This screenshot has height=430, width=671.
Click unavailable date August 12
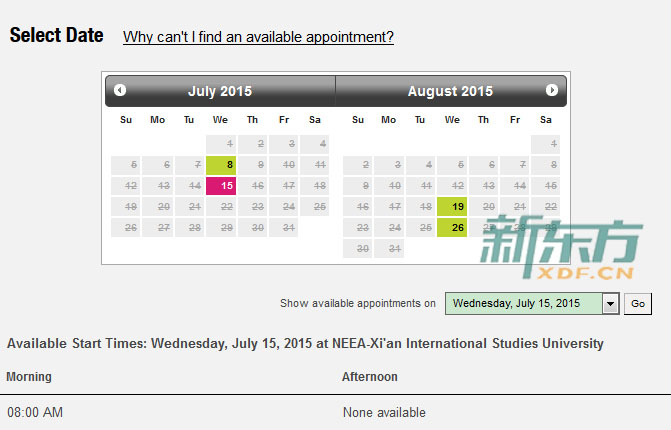(452, 186)
